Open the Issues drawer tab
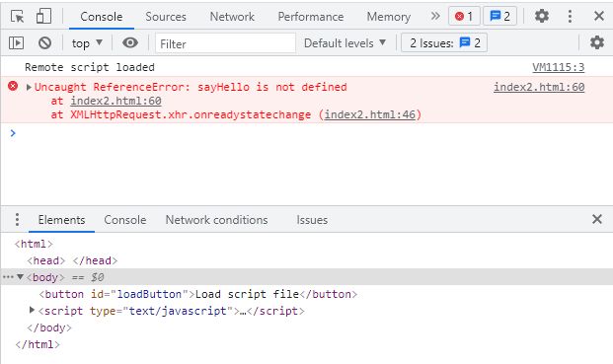613x364 pixels. pos(312,220)
